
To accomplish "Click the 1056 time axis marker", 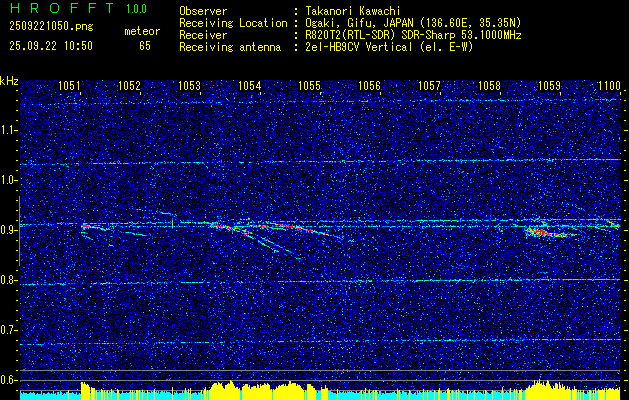I will click(x=369, y=85).
